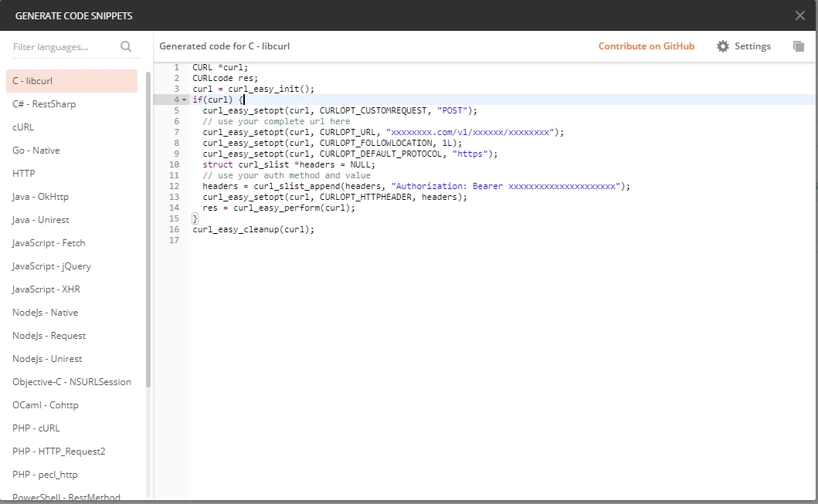Click 'struct curl_slist *headers = NULL;' line
Screen dimensions: 818x504
coord(289,164)
